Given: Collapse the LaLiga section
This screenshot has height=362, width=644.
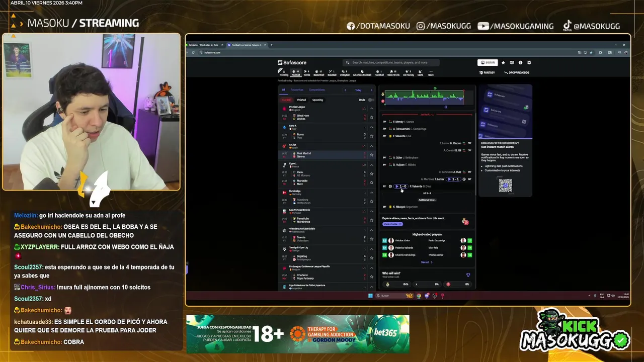Looking at the screenshot, I should point(372,146).
